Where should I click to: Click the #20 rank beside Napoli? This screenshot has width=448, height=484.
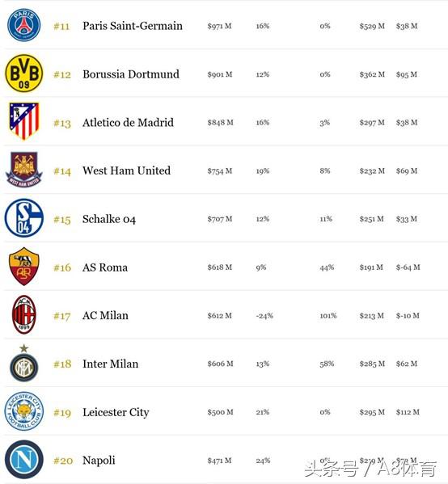(63, 461)
